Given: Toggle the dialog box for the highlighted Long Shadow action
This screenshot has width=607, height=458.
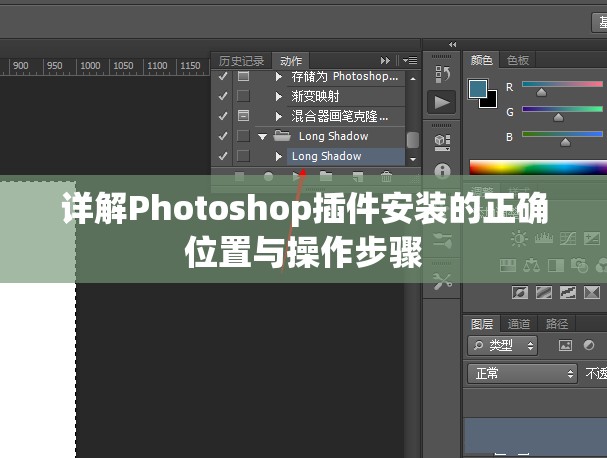Looking at the screenshot, I should (x=243, y=156).
